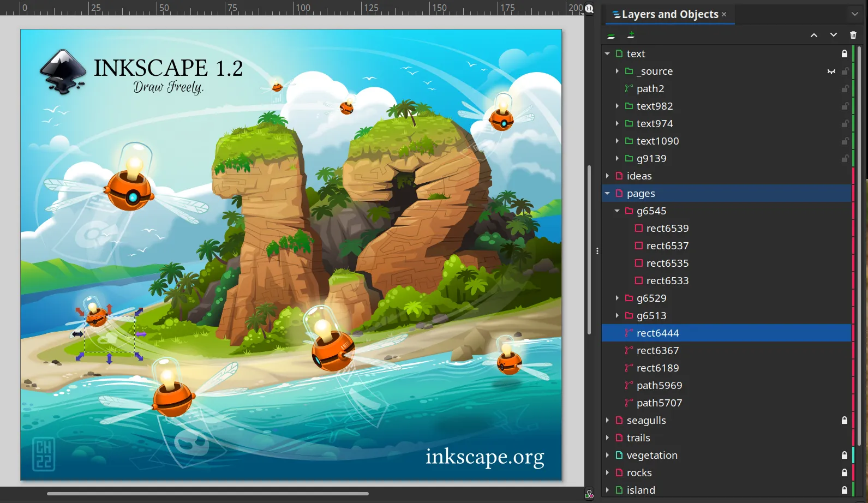
Task: Toggle lock on the vegetation layer
Action: [x=845, y=455]
